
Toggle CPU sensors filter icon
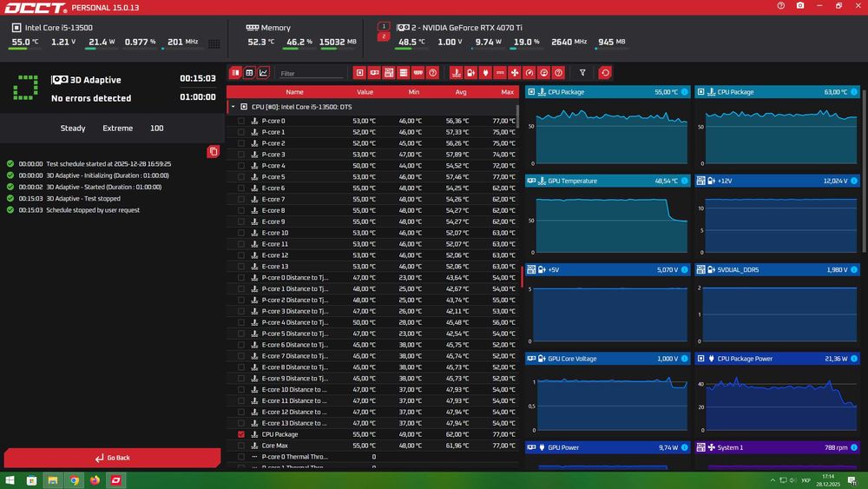(x=360, y=73)
